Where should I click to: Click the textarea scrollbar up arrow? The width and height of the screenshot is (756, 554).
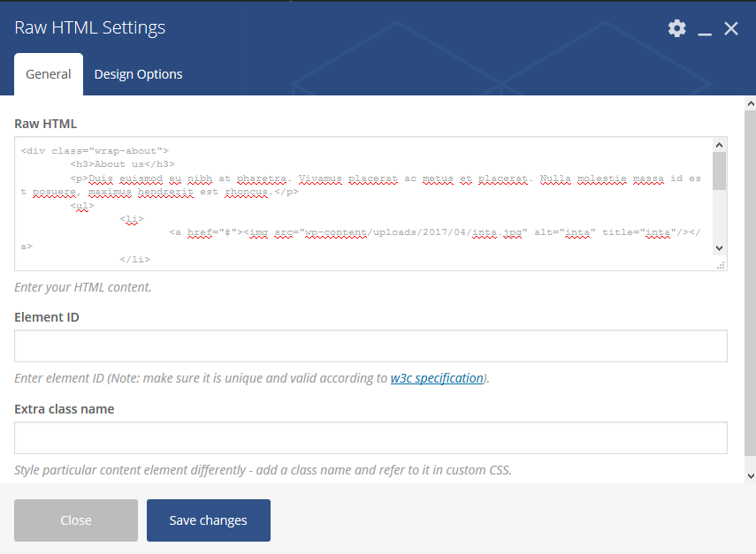tap(720, 145)
